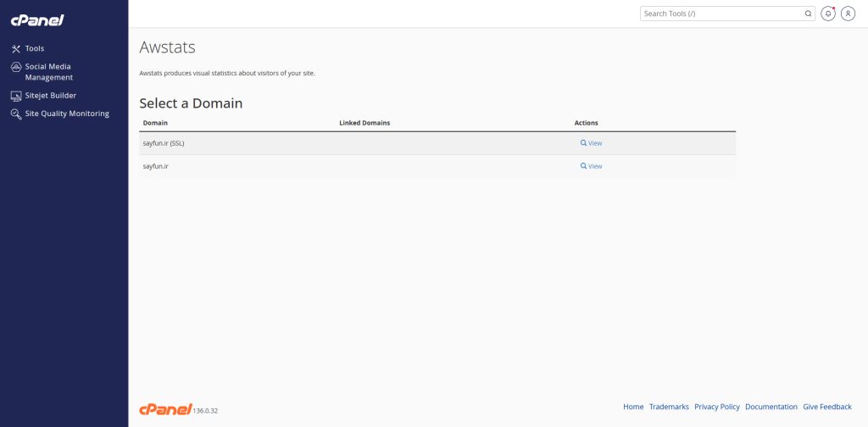Viewport: 868px width, 427px height.
Task: Open the notifications bell
Action: [x=827, y=14]
